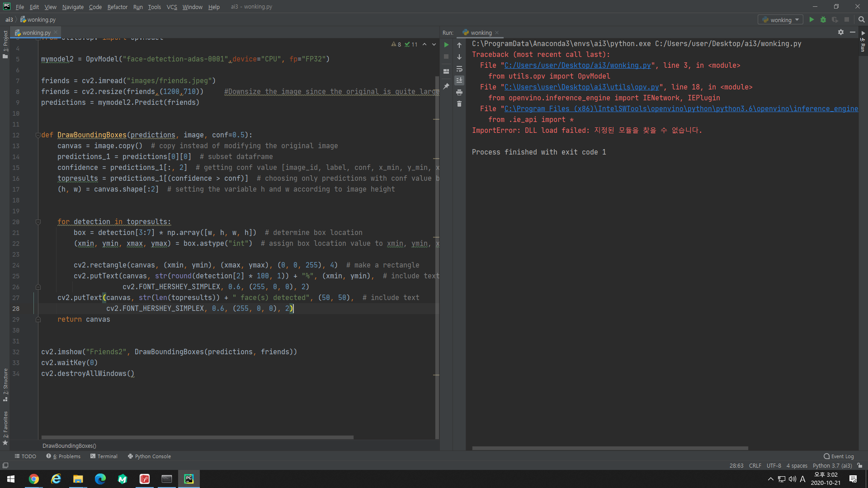The height and width of the screenshot is (488, 868).
Task: Restore the console layout icon
Action: point(446,71)
